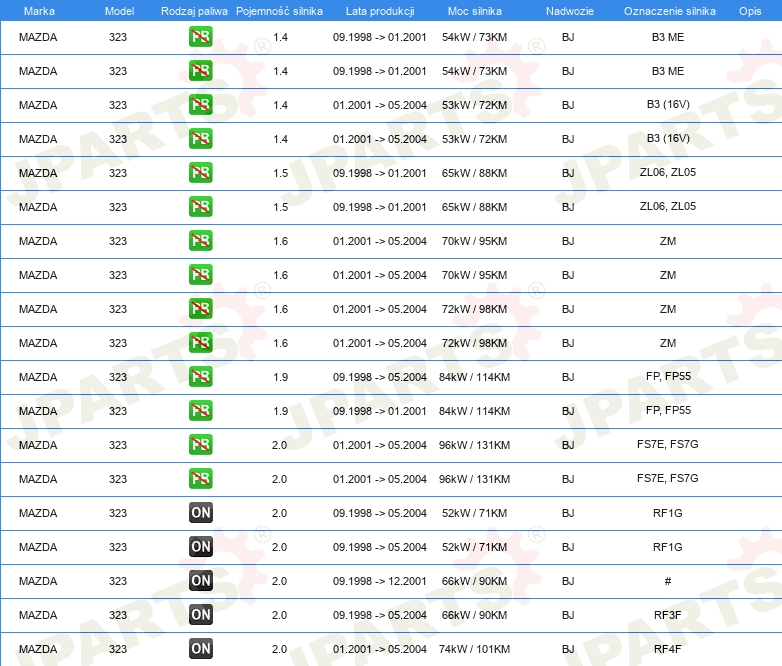Select the 09.1998 -> 12.2001 production years cell

coord(380,581)
